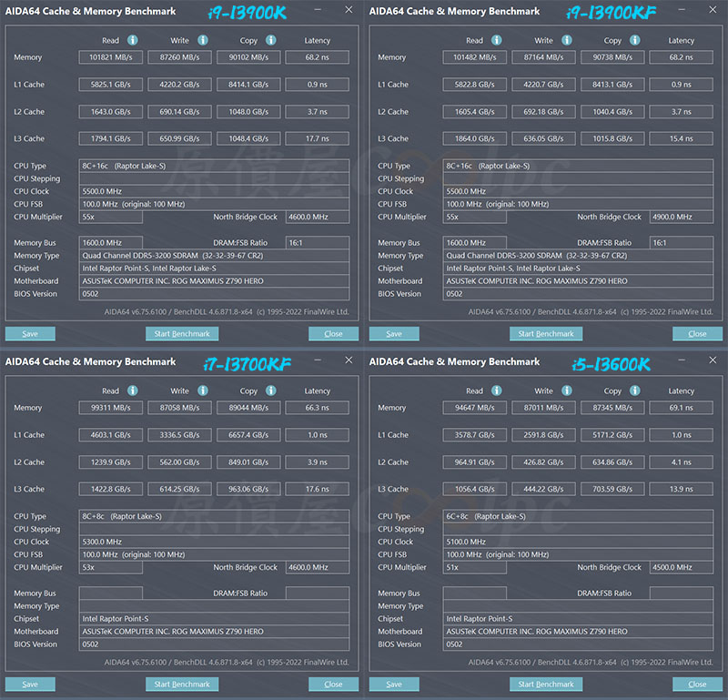Screen dimensions: 728x700
Task: Select memory copy value 90102 MB/s
Action: (x=248, y=57)
